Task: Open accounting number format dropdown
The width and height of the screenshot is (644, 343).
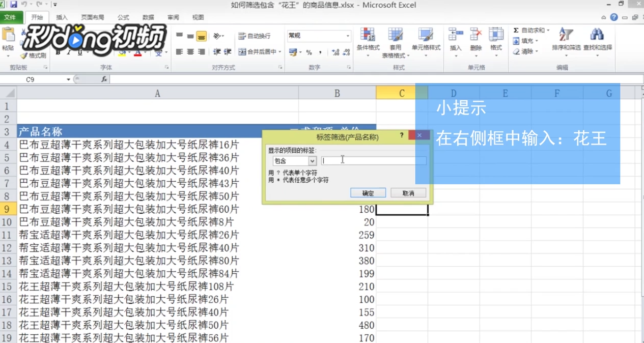Action: [x=295, y=52]
